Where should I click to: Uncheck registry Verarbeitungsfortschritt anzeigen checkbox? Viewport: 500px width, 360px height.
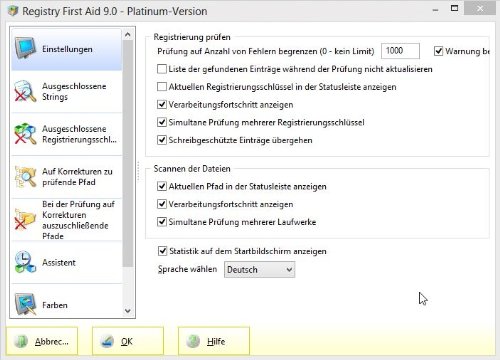(x=162, y=105)
